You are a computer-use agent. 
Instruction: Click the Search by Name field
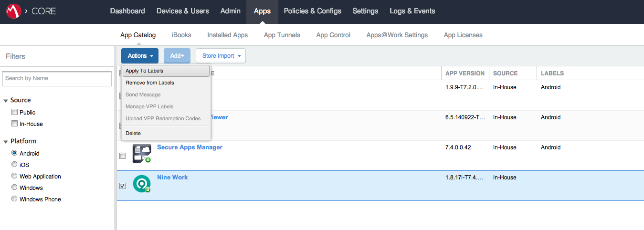tap(57, 78)
